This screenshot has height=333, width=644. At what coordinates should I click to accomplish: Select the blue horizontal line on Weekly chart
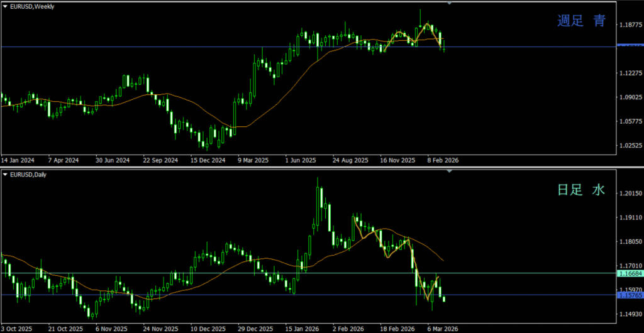(189, 46)
